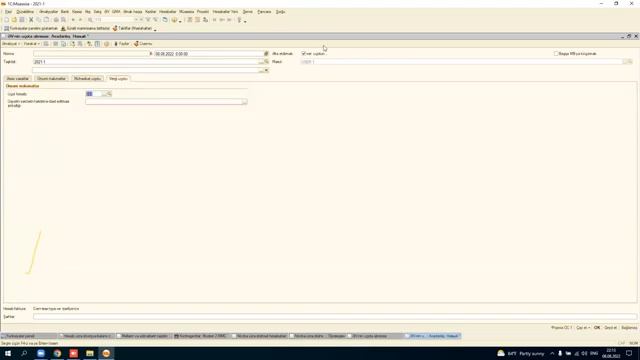Open the calendar picker beside the date field
The height and width of the screenshot is (360, 640).
266,53
